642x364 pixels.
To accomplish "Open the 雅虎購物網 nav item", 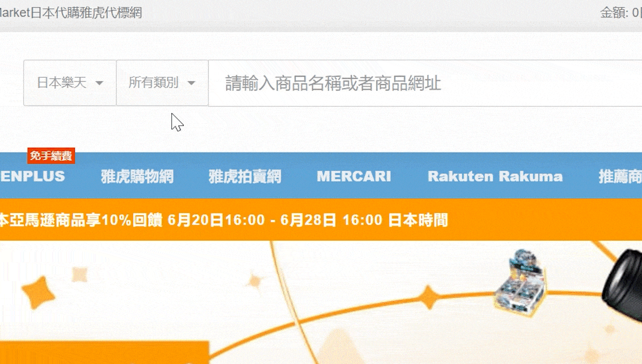I will (137, 176).
